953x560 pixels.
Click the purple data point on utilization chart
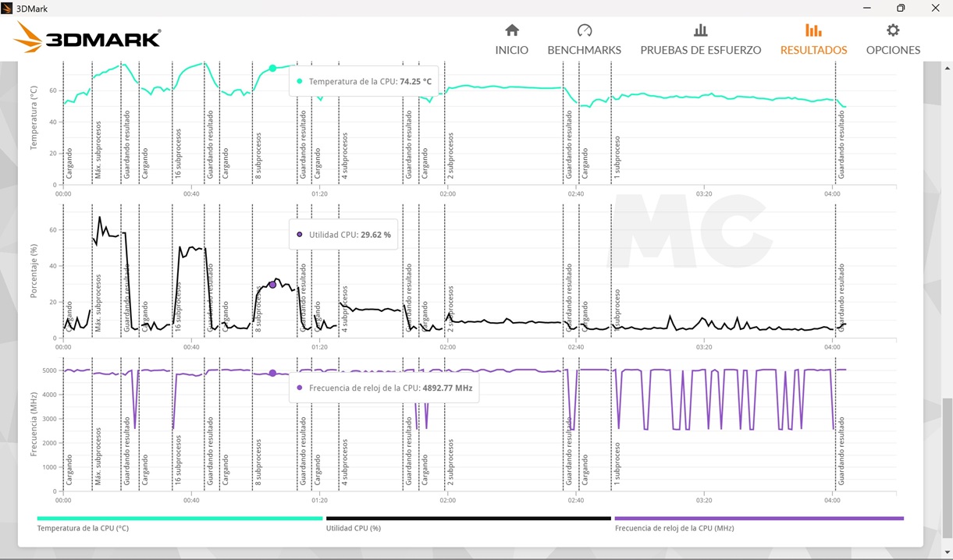pyautogui.click(x=272, y=285)
